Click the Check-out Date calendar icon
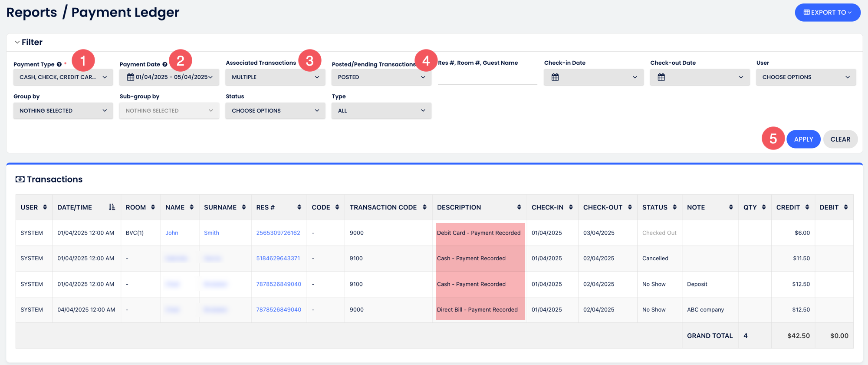Viewport: 868px width, 365px height. (661, 77)
